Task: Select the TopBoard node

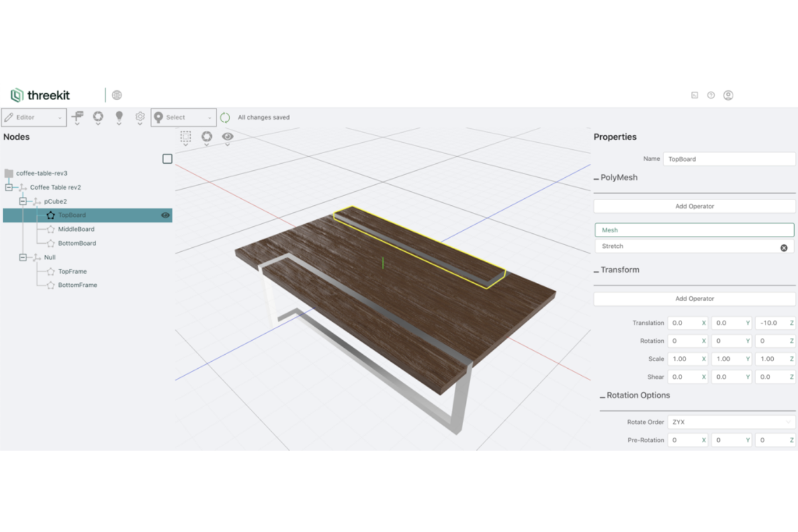Action: coord(88,215)
